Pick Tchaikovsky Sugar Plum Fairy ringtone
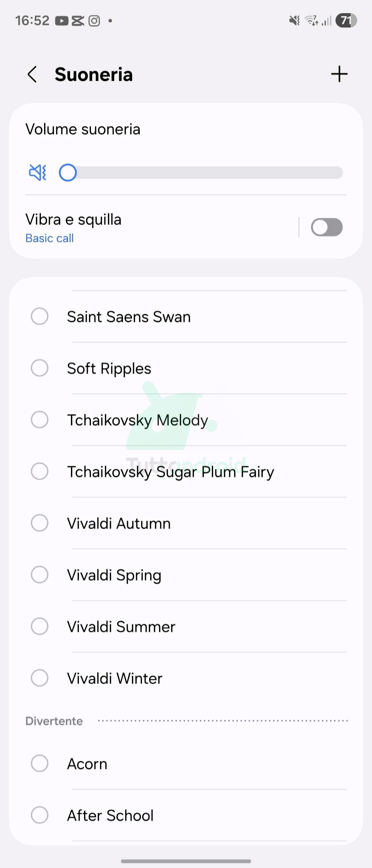This screenshot has height=868, width=372. tap(40, 472)
